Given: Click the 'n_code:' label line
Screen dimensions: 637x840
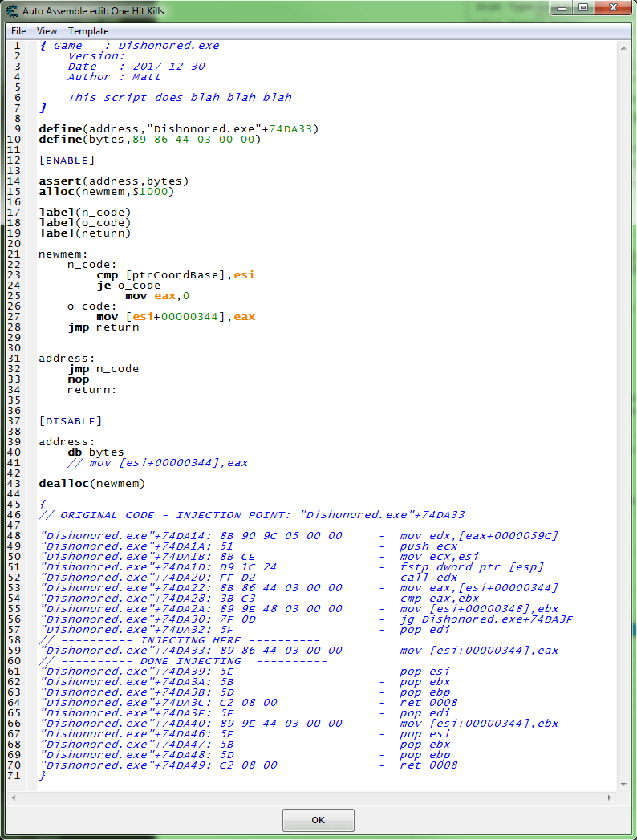Looking at the screenshot, I should (91, 265).
